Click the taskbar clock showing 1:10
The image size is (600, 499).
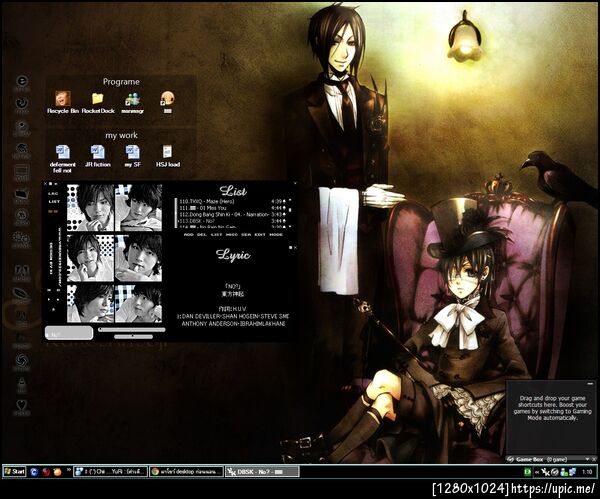[587, 472]
